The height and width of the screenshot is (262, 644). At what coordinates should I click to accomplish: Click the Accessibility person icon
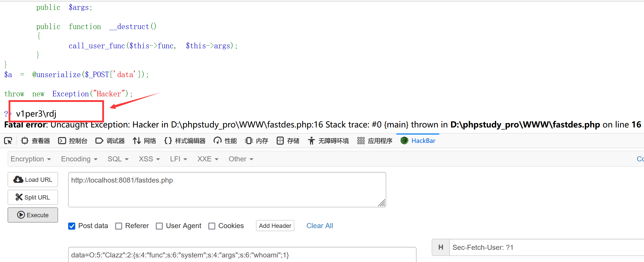click(311, 141)
